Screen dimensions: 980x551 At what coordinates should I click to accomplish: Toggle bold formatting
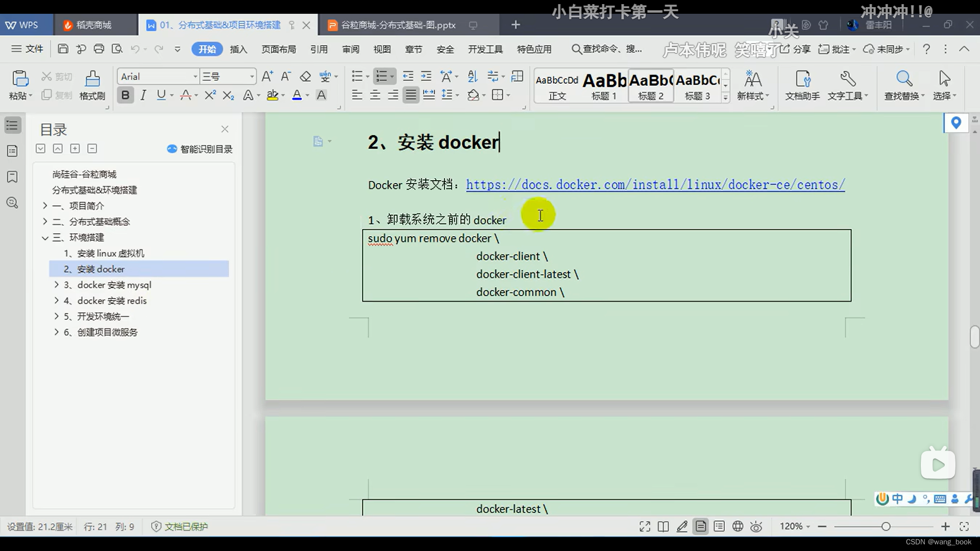(125, 95)
